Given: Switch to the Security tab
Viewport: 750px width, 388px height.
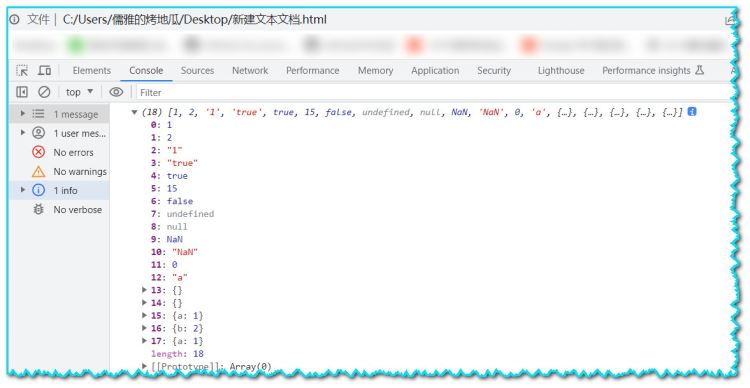Looking at the screenshot, I should (x=494, y=70).
